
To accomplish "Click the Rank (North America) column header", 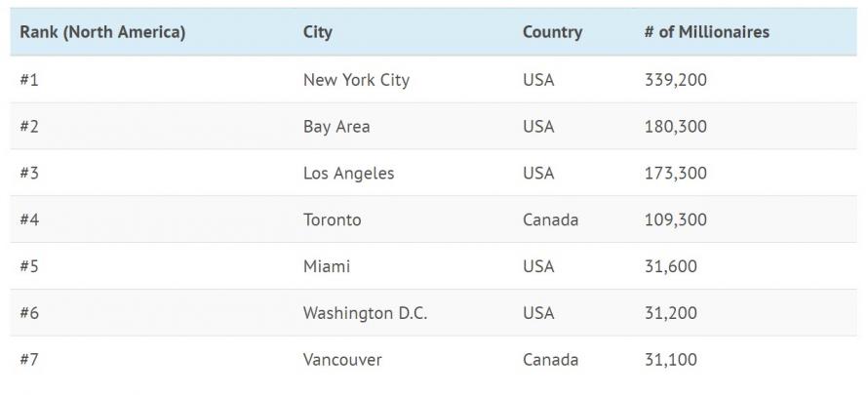I will [x=102, y=32].
